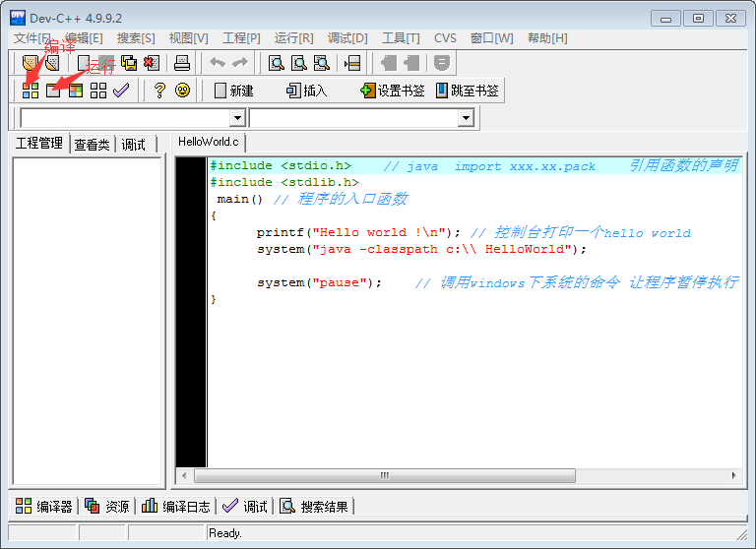Start debugging with the purple checkmark icon
This screenshot has height=549, width=756.
pyautogui.click(x=121, y=91)
